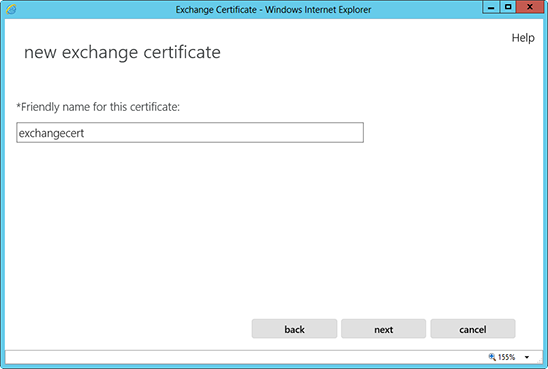548x369 pixels.
Task: Focus the Friendly name input field
Action: (x=190, y=132)
